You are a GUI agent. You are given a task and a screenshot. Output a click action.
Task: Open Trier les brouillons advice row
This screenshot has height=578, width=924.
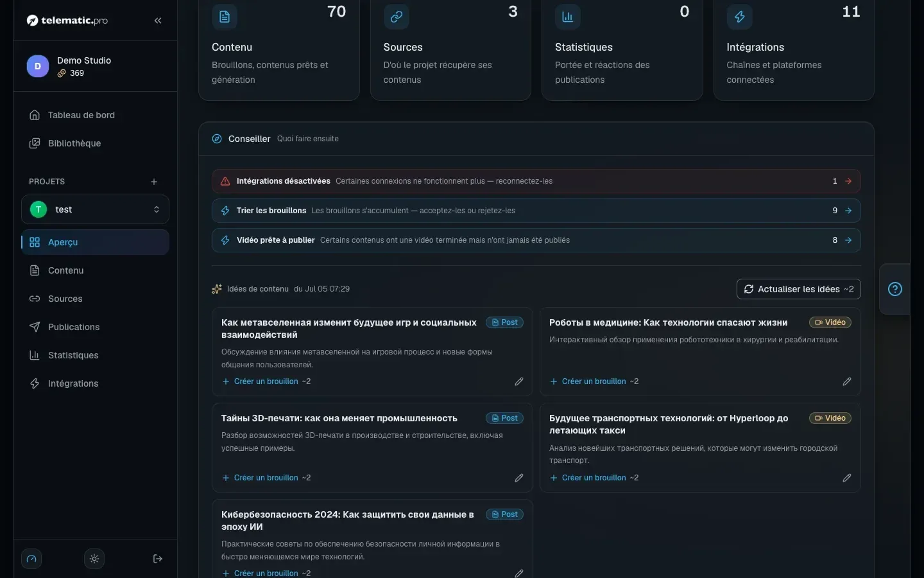click(536, 211)
